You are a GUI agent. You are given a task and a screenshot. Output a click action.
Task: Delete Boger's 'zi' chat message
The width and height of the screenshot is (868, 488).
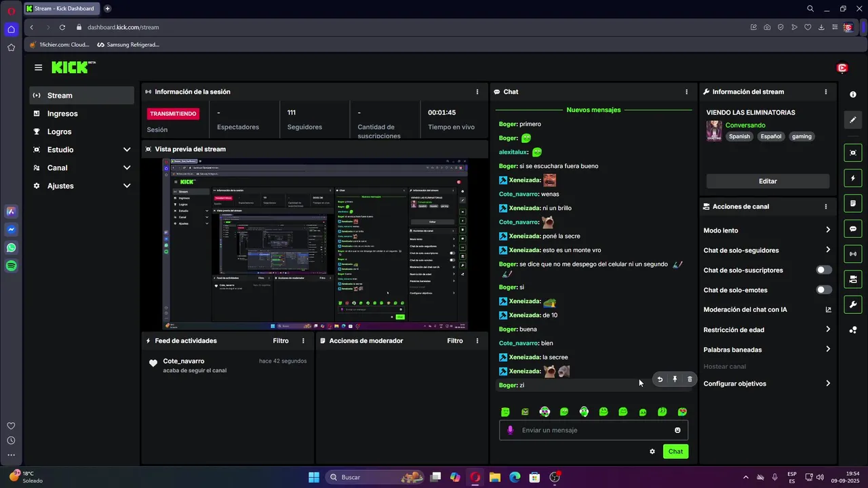pyautogui.click(x=690, y=380)
